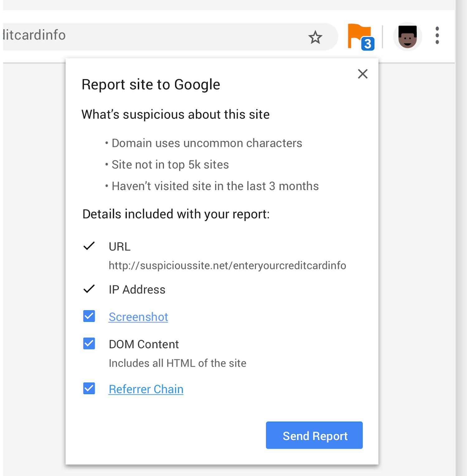This screenshot has width=467, height=476.
Task: Click the checkmark beside IP Address
Action: pos(89,289)
